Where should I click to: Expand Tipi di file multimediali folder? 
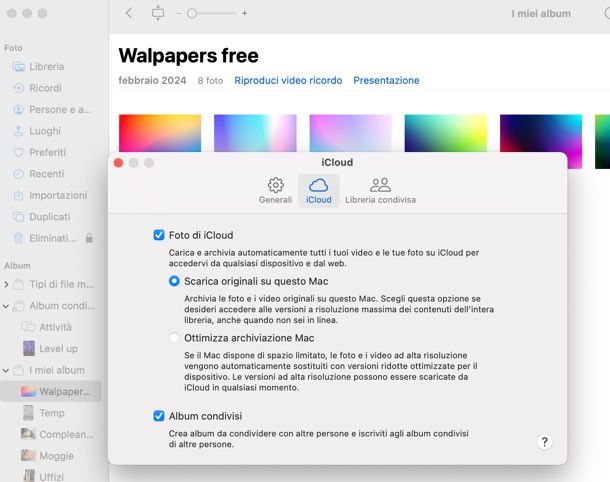(x=6, y=284)
